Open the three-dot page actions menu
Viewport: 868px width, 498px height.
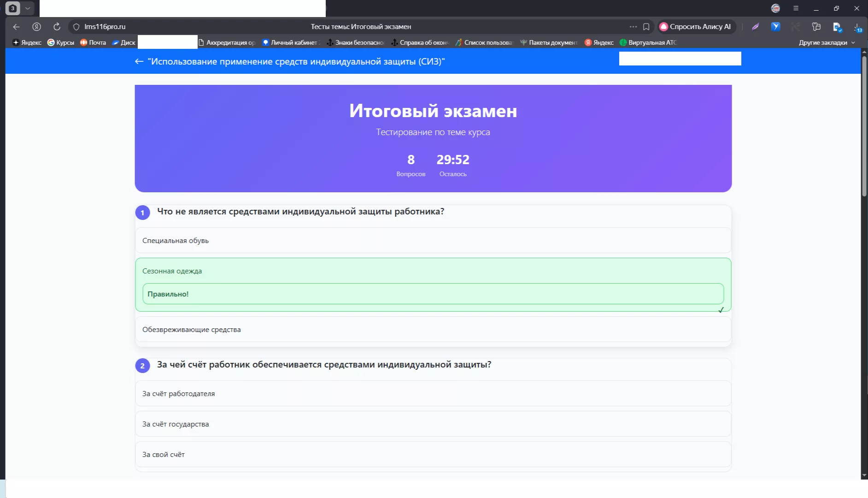633,27
